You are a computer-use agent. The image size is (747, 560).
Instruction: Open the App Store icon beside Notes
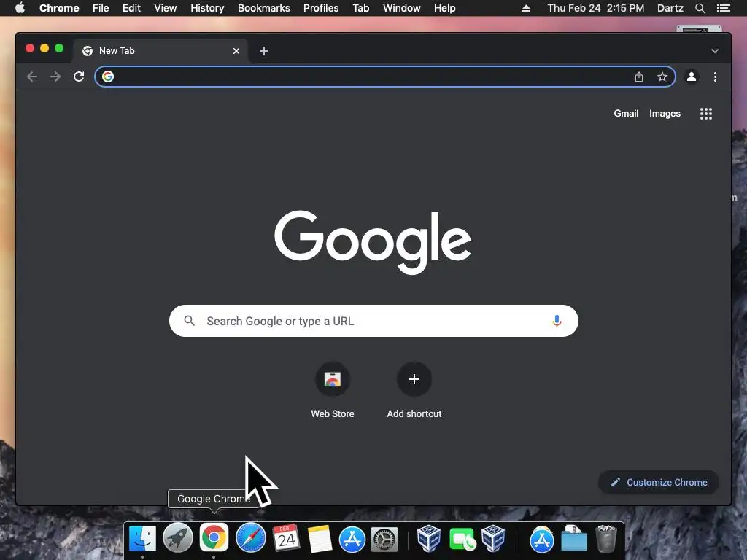(x=352, y=540)
